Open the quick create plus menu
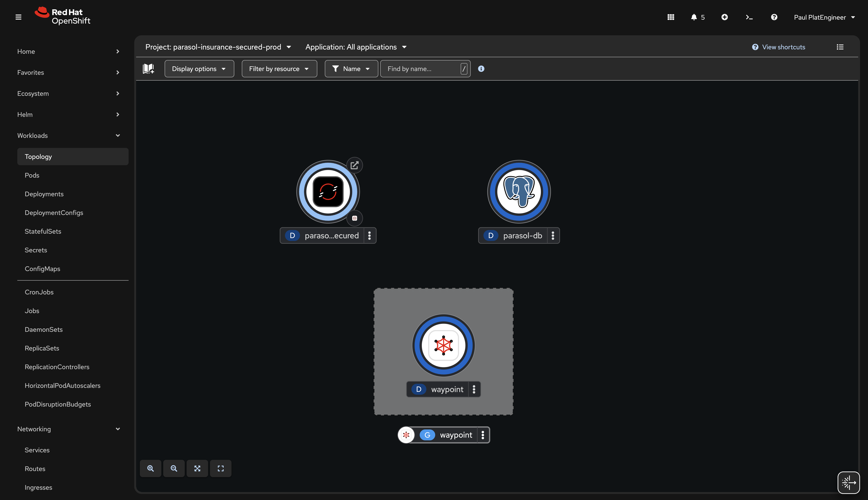 tap(724, 17)
